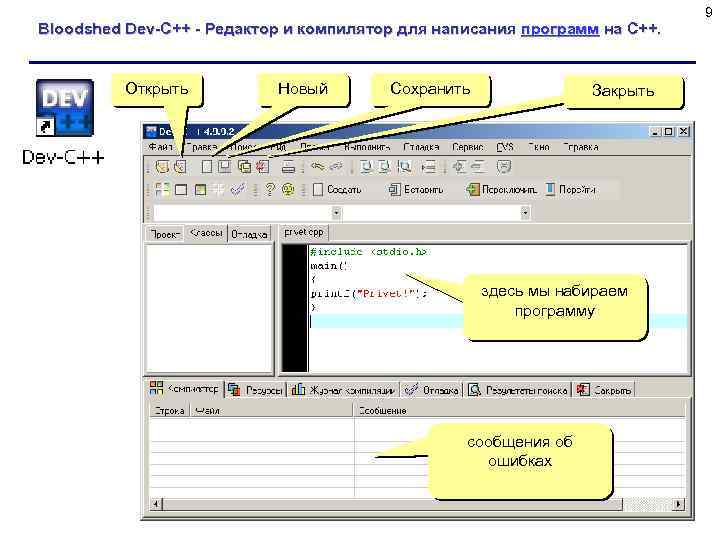
Task: Click the Redo arrow icon
Action: [336, 167]
